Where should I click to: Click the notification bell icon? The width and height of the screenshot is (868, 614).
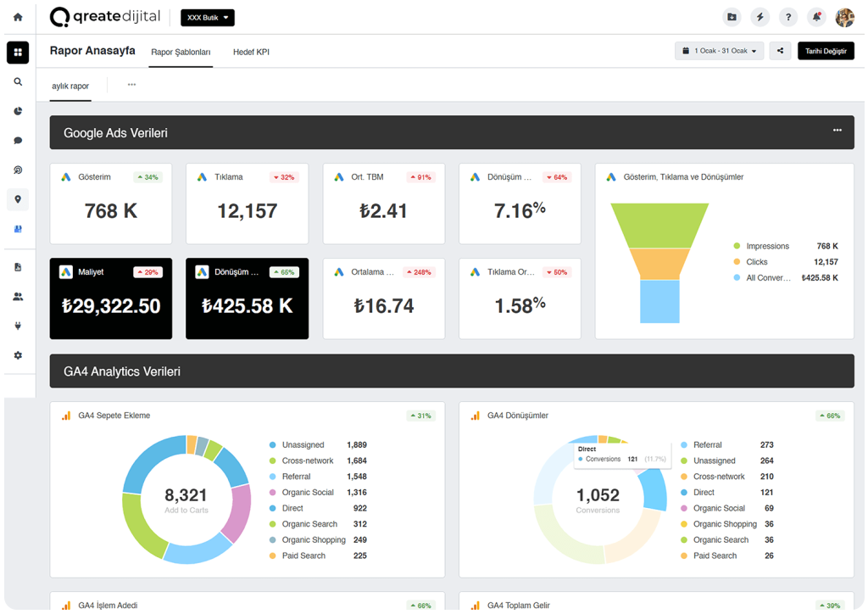(x=816, y=17)
